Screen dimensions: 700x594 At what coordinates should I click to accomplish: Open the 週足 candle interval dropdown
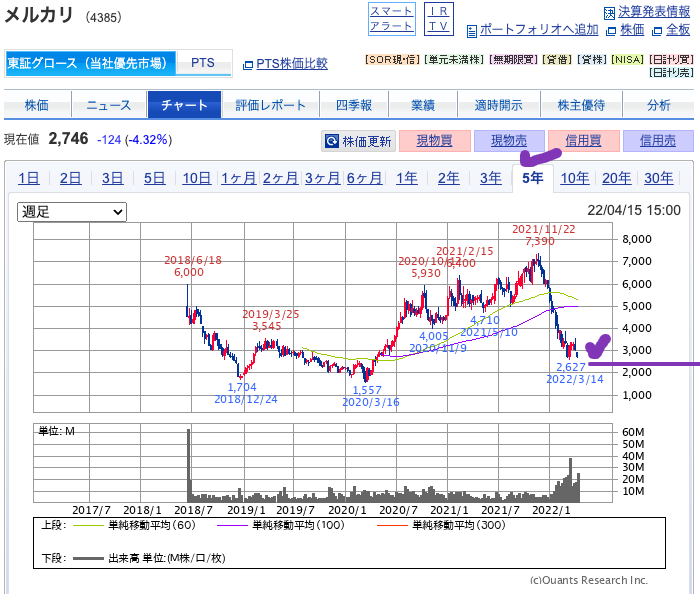[x=72, y=212]
